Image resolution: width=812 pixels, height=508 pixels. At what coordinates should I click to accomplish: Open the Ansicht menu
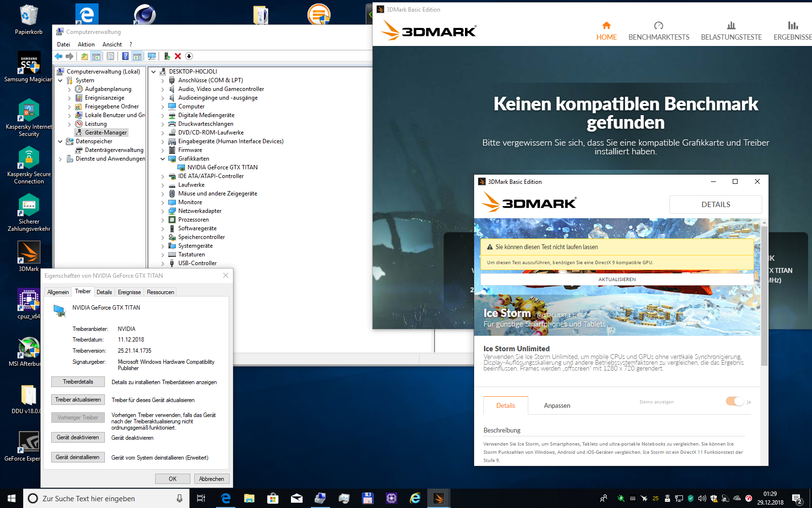(x=112, y=44)
